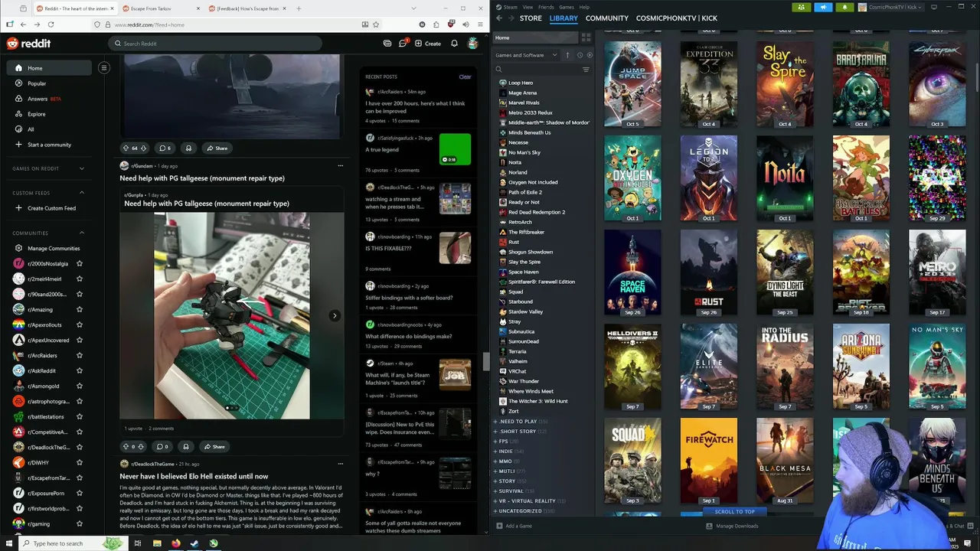The height and width of the screenshot is (551, 980).
Task: Click SCROLL TO TOP in Steam library
Action: 735,511
